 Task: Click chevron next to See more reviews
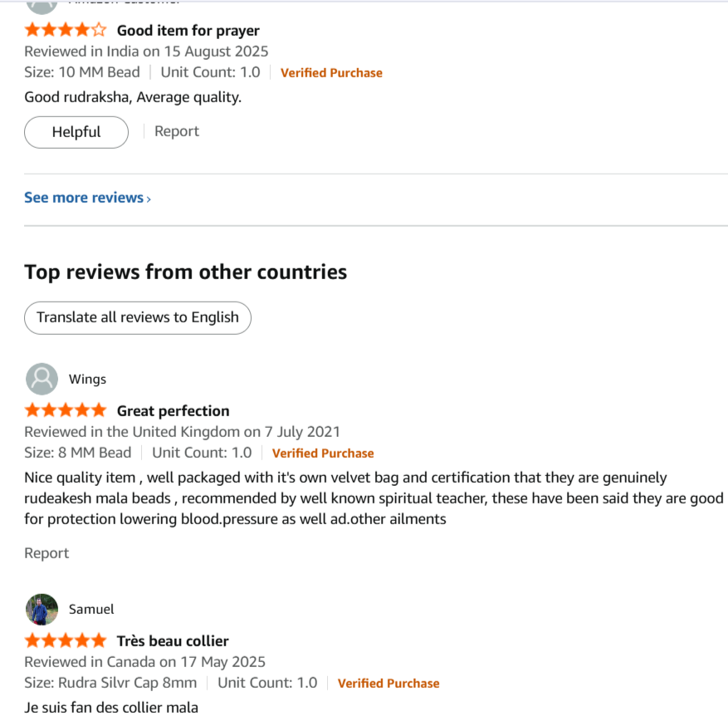pyautogui.click(x=149, y=199)
